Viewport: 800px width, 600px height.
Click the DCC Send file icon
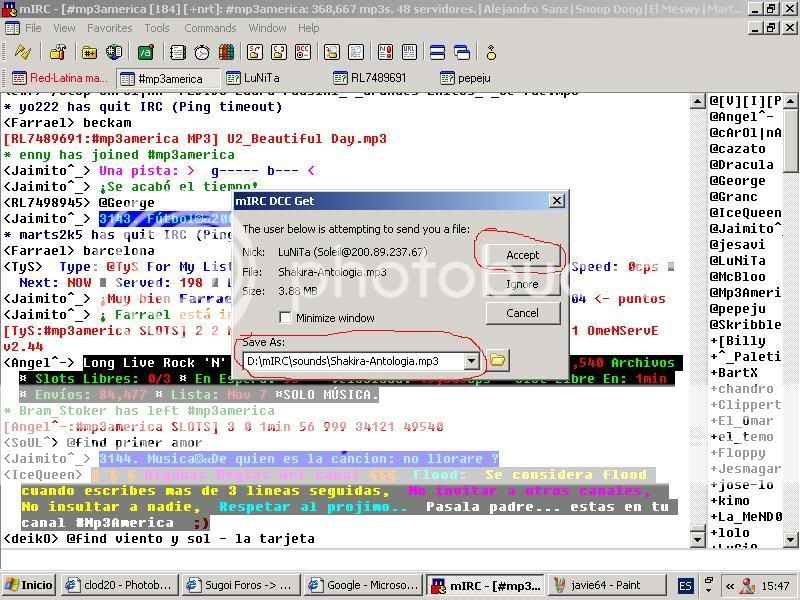(255, 52)
